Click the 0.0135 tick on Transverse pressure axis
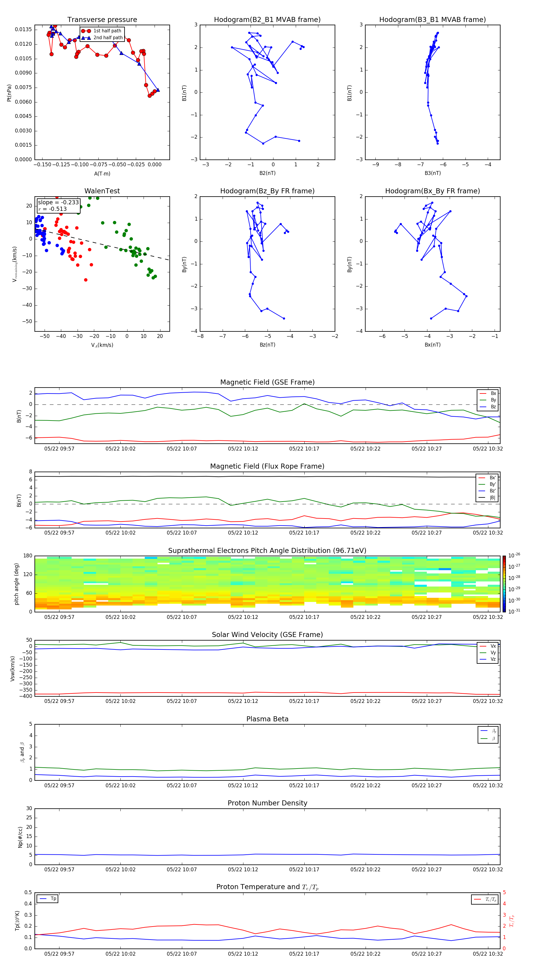 click(23, 30)
